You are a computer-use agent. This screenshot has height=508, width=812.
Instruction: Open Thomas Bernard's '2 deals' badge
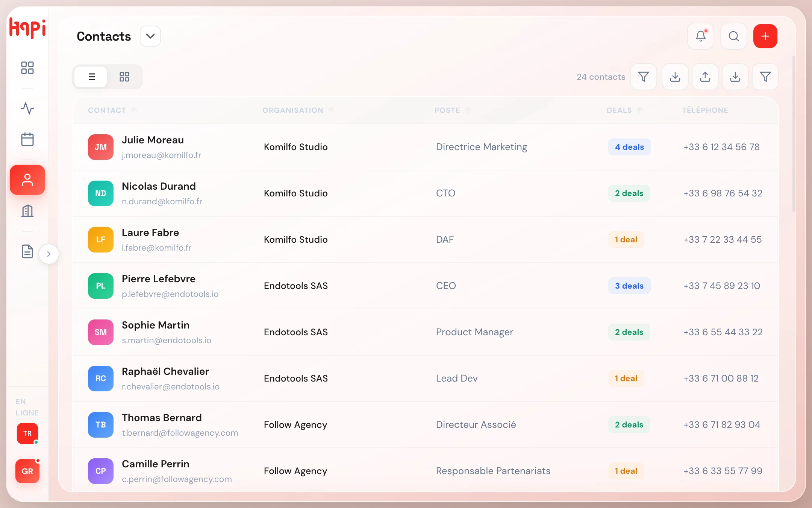point(629,425)
